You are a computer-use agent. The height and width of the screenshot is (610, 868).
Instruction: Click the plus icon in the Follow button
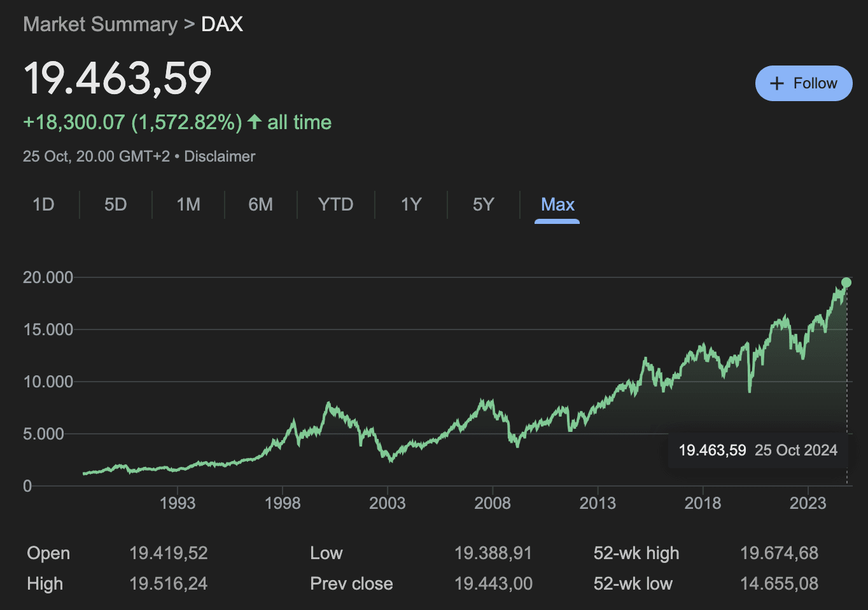[776, 83]
